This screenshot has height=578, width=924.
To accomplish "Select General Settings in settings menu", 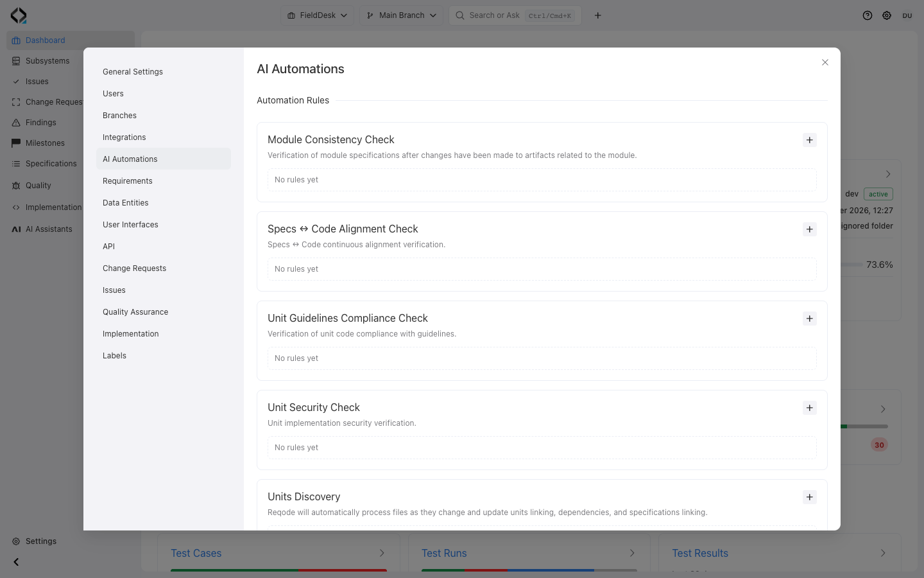I will point(164,72).
